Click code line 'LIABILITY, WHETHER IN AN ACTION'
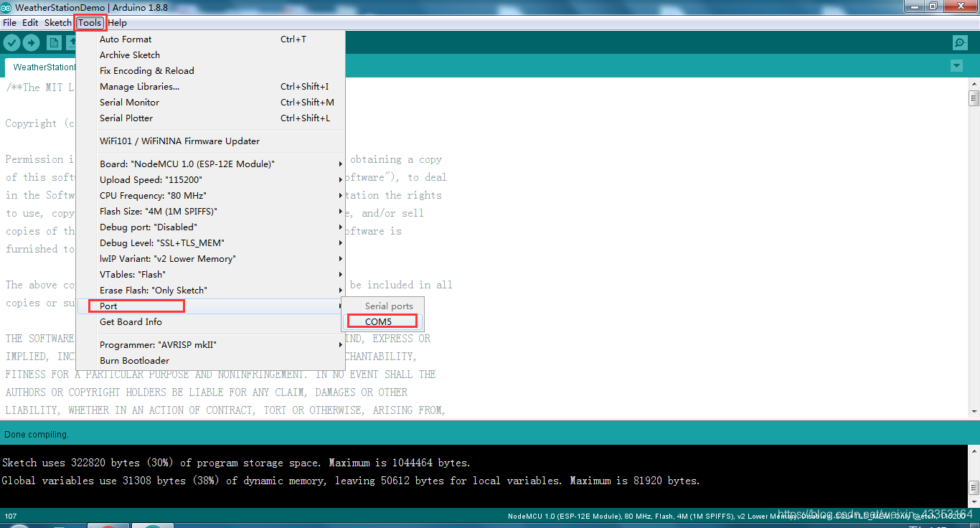Viewport: 980px width, 528px height. click(226, 410)
